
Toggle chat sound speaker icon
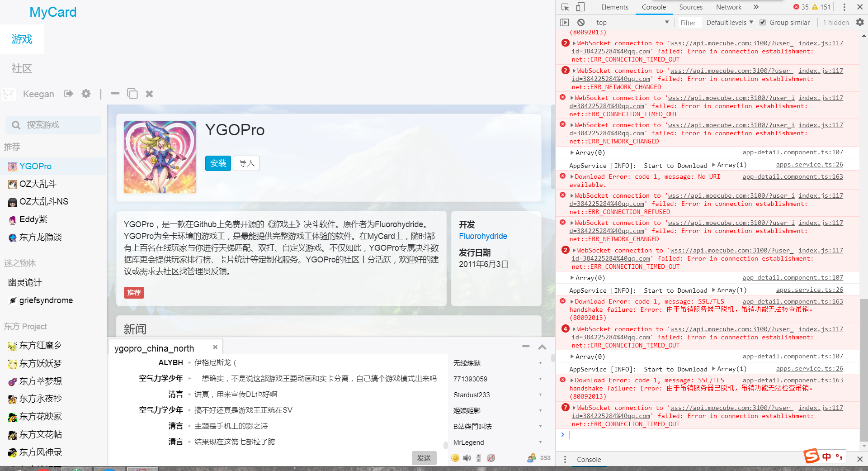(467, 458)
